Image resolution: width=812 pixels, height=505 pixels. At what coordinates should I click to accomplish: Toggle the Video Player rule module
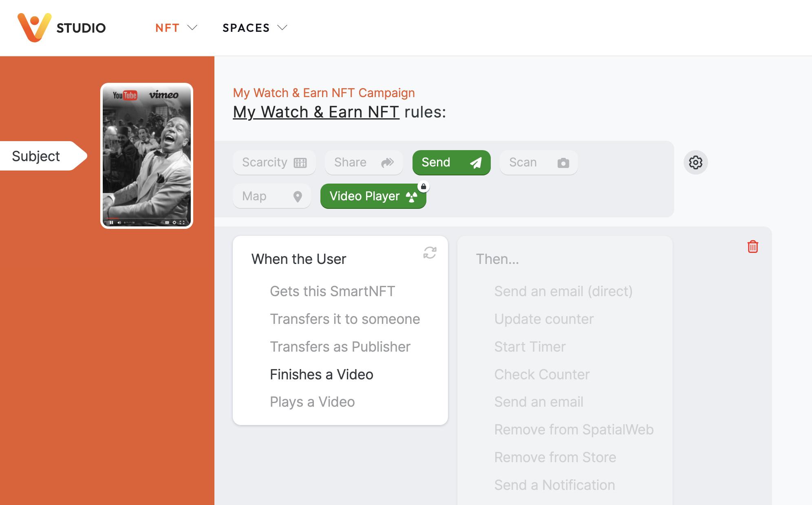(x=373, y=196)
